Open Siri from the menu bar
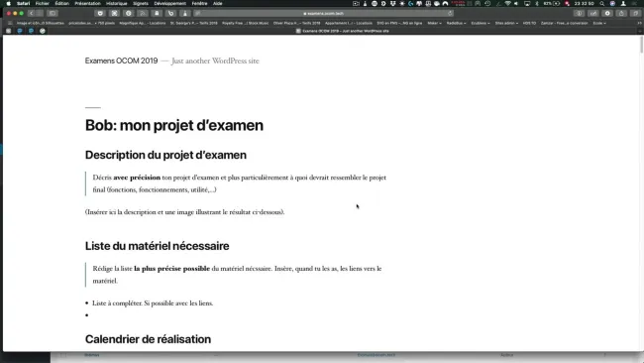Viewport: 644px width, 363px height. click(612, 3)
